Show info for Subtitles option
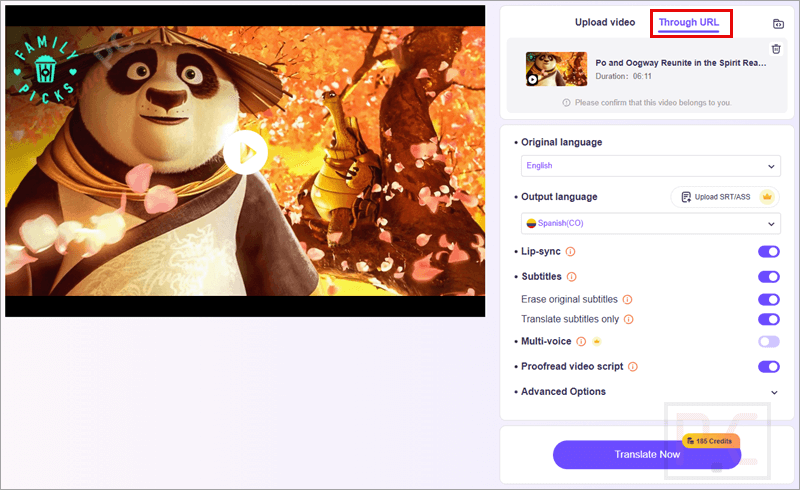This screenshot has width=800, height=490. point(571,277)
